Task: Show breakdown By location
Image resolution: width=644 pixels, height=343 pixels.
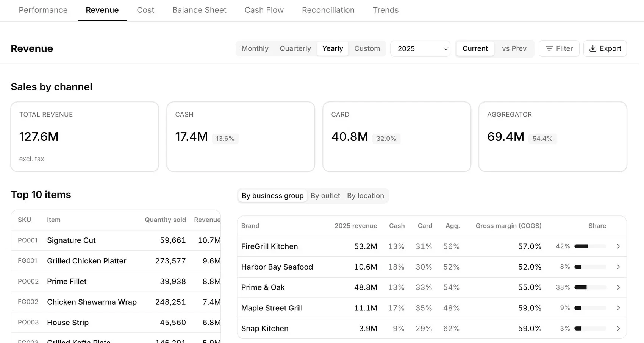Action: [x=366, y=196]
